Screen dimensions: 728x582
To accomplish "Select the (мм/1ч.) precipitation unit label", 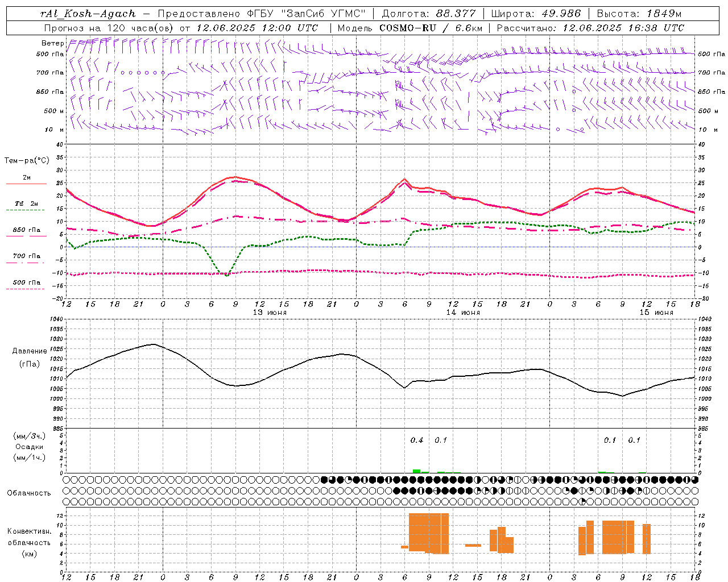I will click(30, 458).
